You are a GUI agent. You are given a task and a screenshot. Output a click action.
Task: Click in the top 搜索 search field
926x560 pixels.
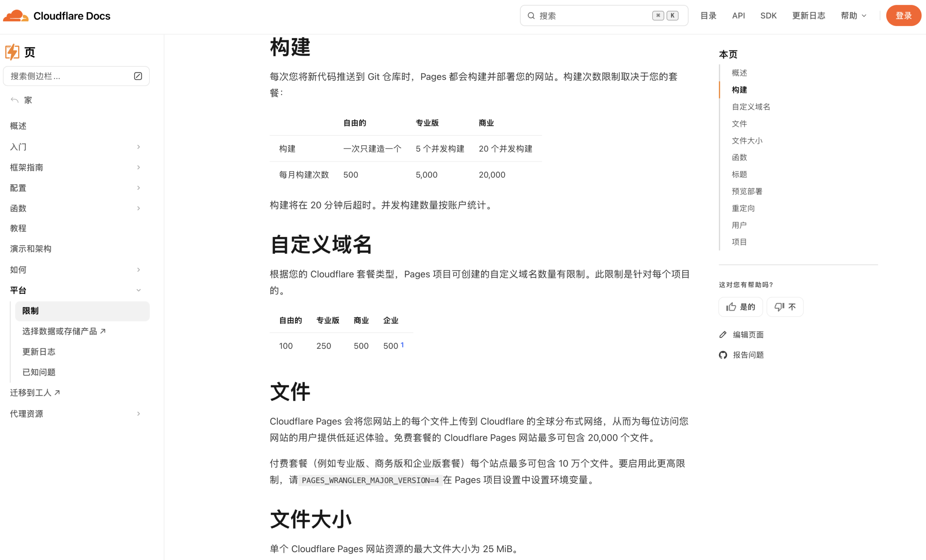click(604, 16)
